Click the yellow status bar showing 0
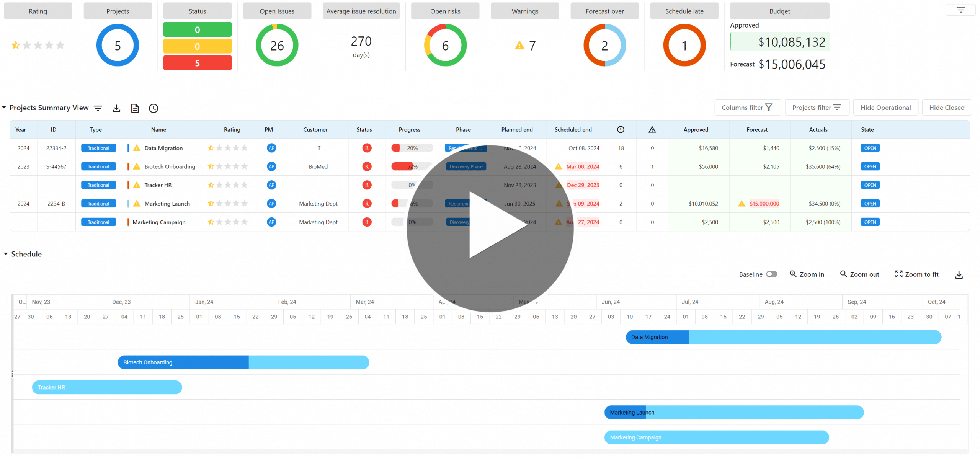Viewport: 980px width, 457px height. pyautogui.click(x=197, y=46)
